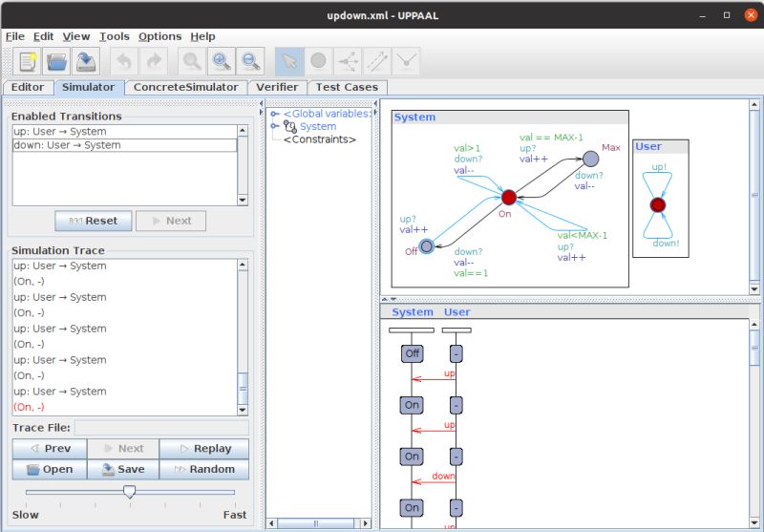This screenshot has height=532, width=764.
Task: Click the New system toolbar icon
Action: tap(28, 62)
